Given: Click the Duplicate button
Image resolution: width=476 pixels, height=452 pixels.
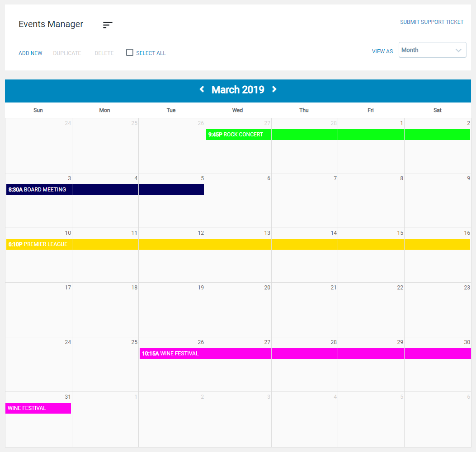Looking at the screenshot, I should pos(67,53).
